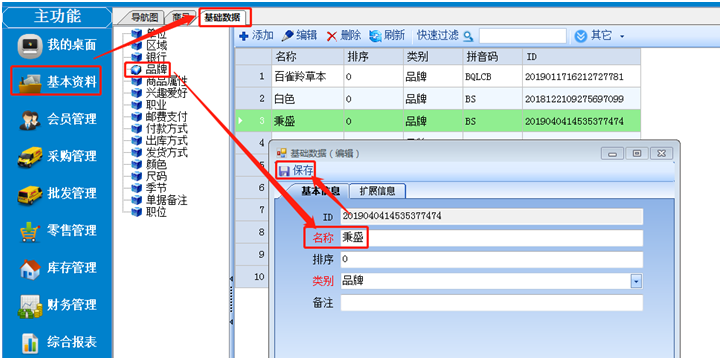Open 采购管理 truck icon
Image resolution: width=723 pixels, height=360 pixels.
pyautogui.click(x=30, y=156)
